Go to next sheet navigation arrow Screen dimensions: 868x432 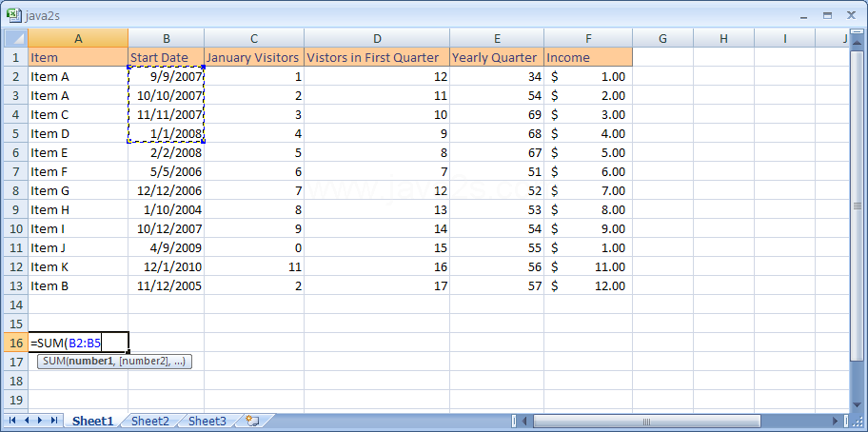point(39,421)
